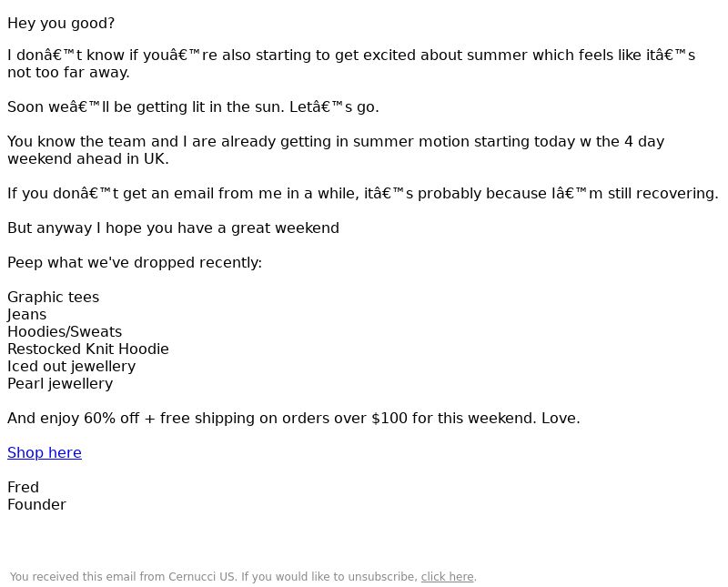Click the 'Jeans' list line

click(27, 314)
